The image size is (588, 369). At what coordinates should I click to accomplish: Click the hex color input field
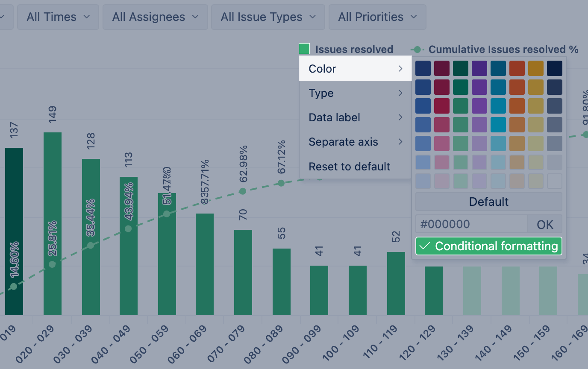tap(471, 224)
